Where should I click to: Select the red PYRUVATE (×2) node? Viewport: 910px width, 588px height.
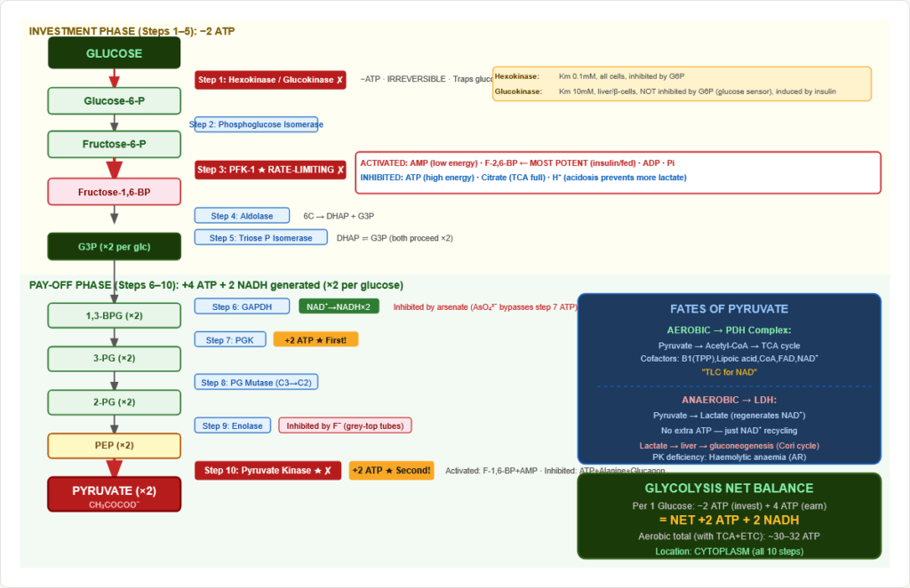point(114,494)
